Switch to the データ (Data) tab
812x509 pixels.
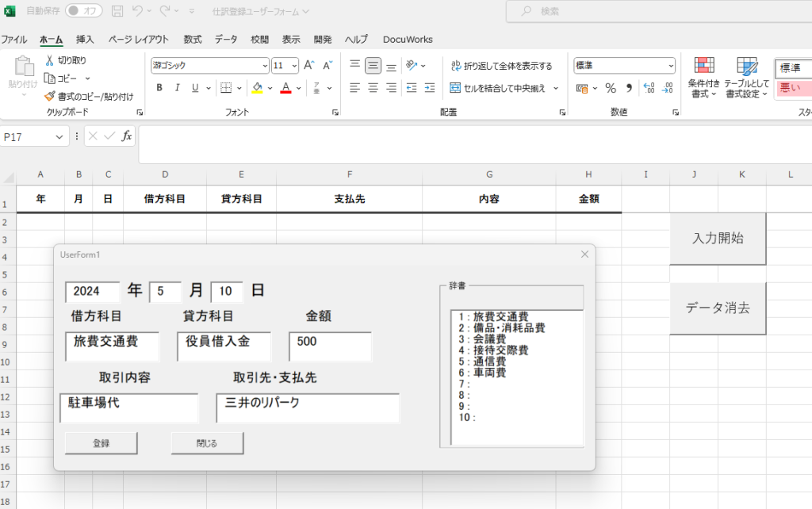(226, 39)
